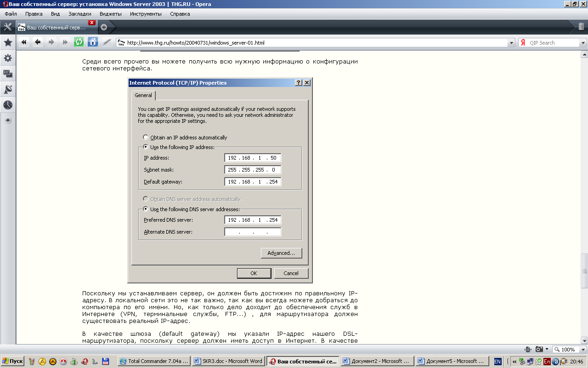Expand the QIP Search engine dropdown
The image size is (588, 368).
[583, 43]
